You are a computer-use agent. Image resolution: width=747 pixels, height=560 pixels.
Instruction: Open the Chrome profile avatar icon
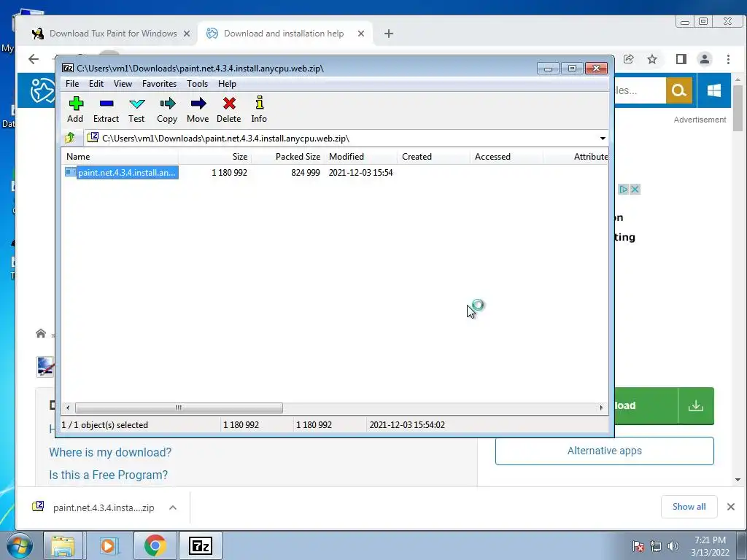coord(704,59)
